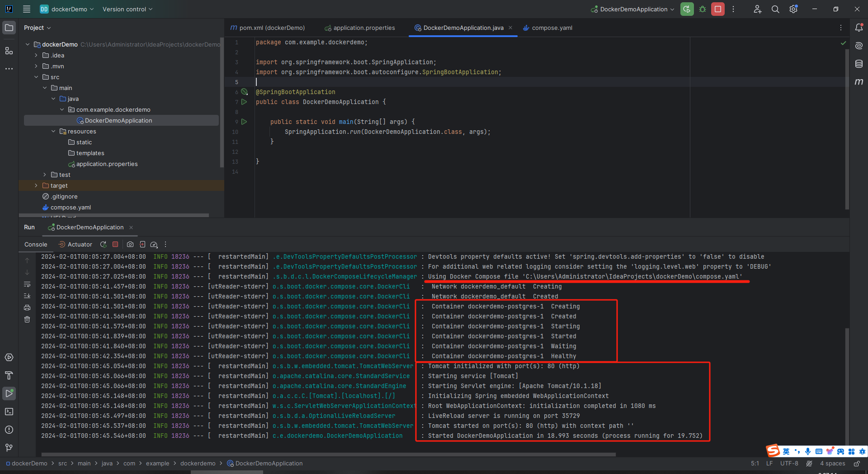Click LF line separator in status bar
868x474 pixels.
pos(769,464)
